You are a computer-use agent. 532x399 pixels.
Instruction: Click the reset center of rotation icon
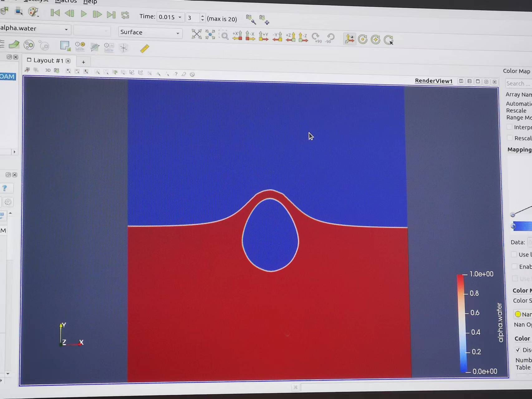[375, 40]
